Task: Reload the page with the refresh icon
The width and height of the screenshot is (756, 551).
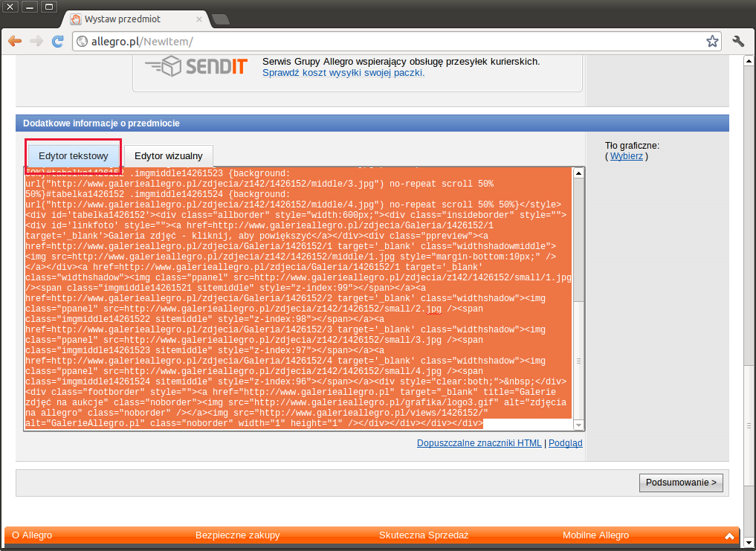Action: point(58,41)
